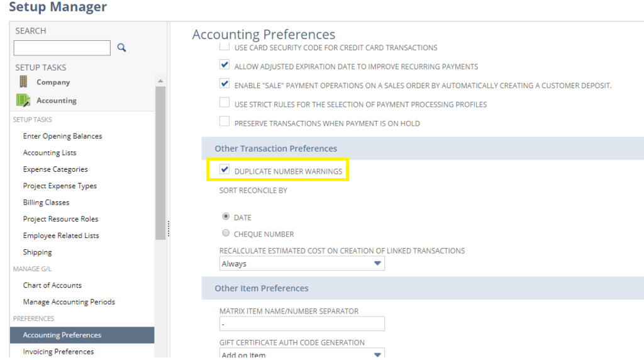This screenshot has width=644, height=360.
Task: Click the Setup Manager search field
Action: [x=62, y=48]
